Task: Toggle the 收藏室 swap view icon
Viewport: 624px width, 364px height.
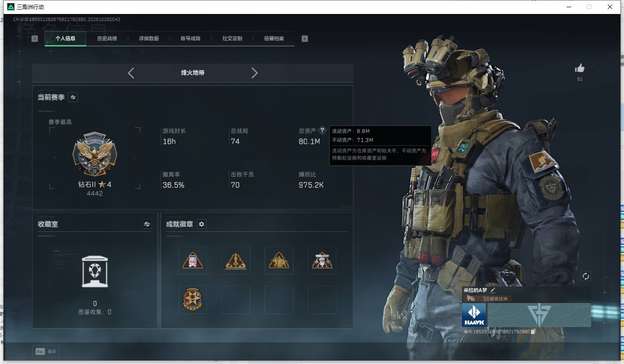Action: 147,224
